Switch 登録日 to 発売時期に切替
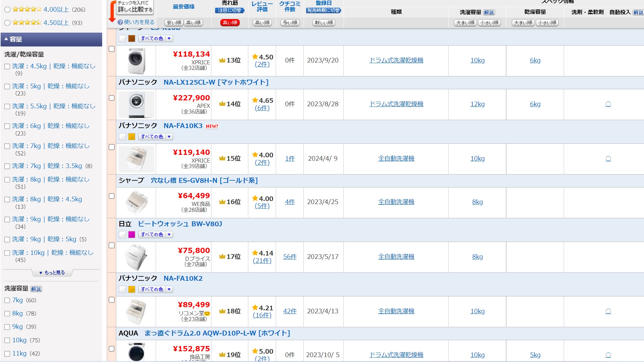Screen dimensions: 644x362 (x=324, y=10)
